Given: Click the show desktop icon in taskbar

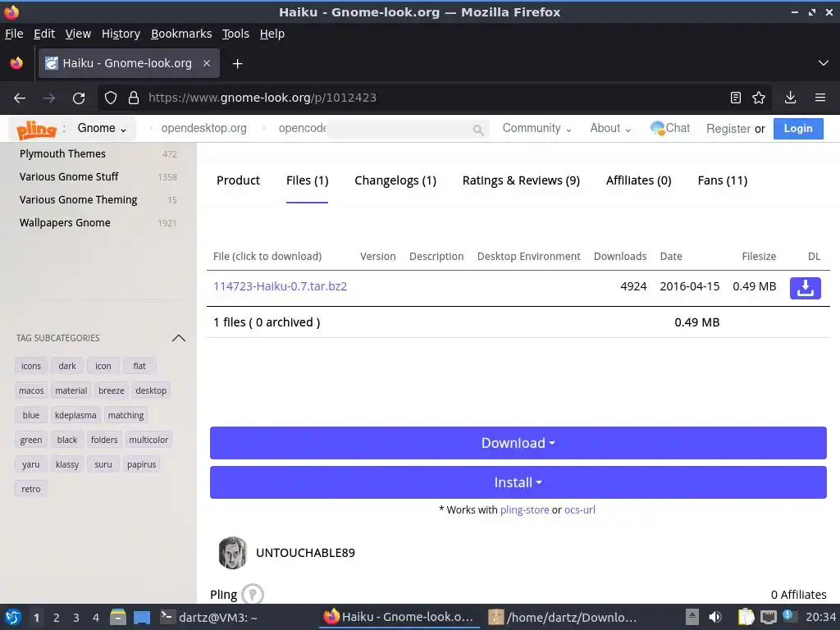Looking at the screenshot, I should pyautogui.click(x=142, y=618).
